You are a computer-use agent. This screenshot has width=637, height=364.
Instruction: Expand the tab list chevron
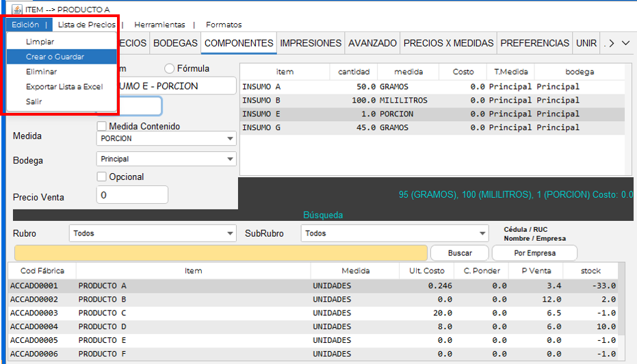tap(626, 43)
